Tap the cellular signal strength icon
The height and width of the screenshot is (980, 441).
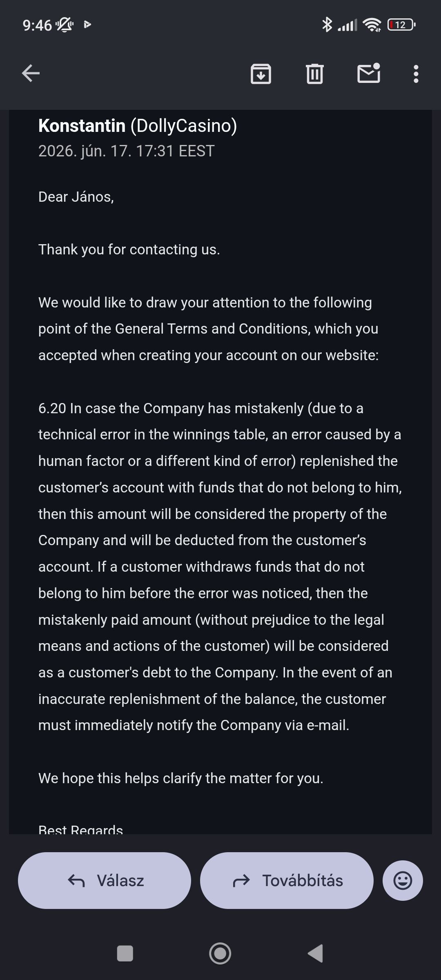[x=347, y=25]
